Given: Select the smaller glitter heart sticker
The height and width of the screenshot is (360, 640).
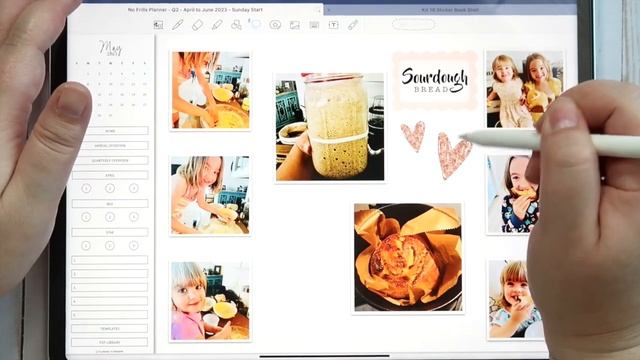Looking at the screenshot, I should tap(413, 136).
